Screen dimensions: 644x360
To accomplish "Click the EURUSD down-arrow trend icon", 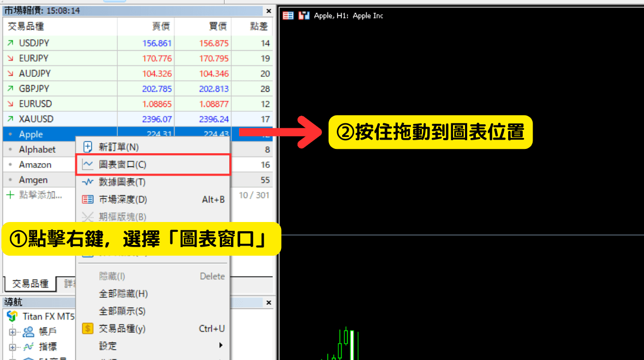I will (x=10, y=104).
